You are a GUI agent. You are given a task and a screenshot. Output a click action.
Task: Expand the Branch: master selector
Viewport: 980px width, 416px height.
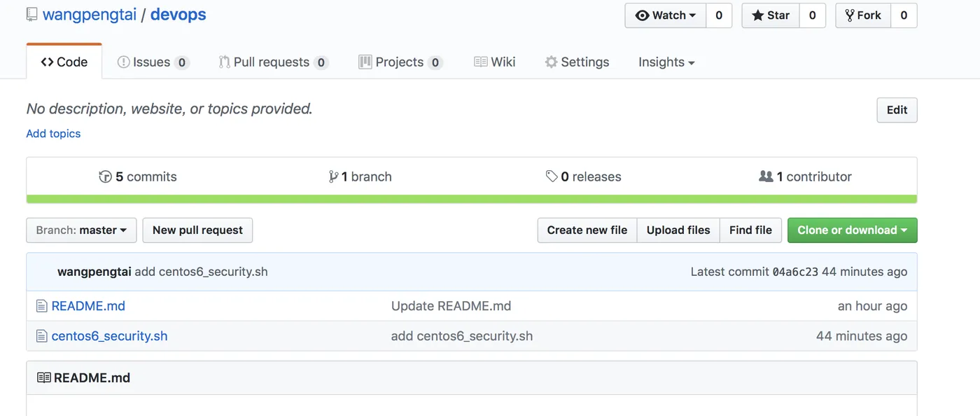click(x=81, y=230)
